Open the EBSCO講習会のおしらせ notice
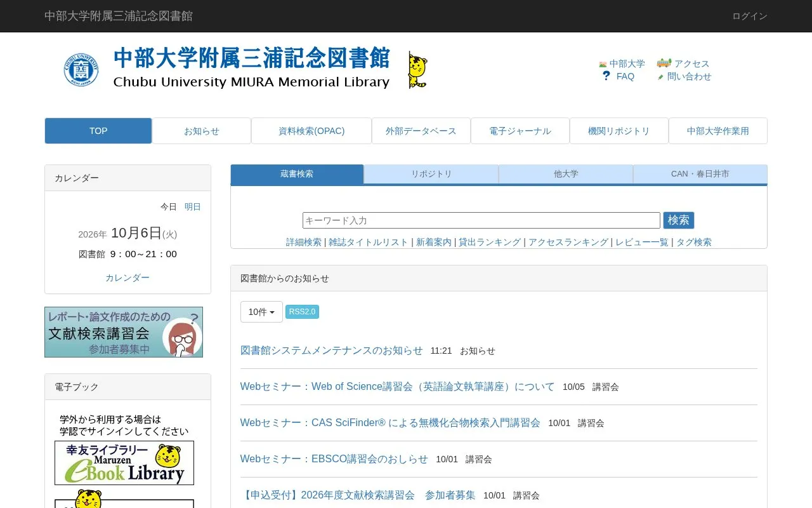 pyautogui.click(x=334, y=459)
